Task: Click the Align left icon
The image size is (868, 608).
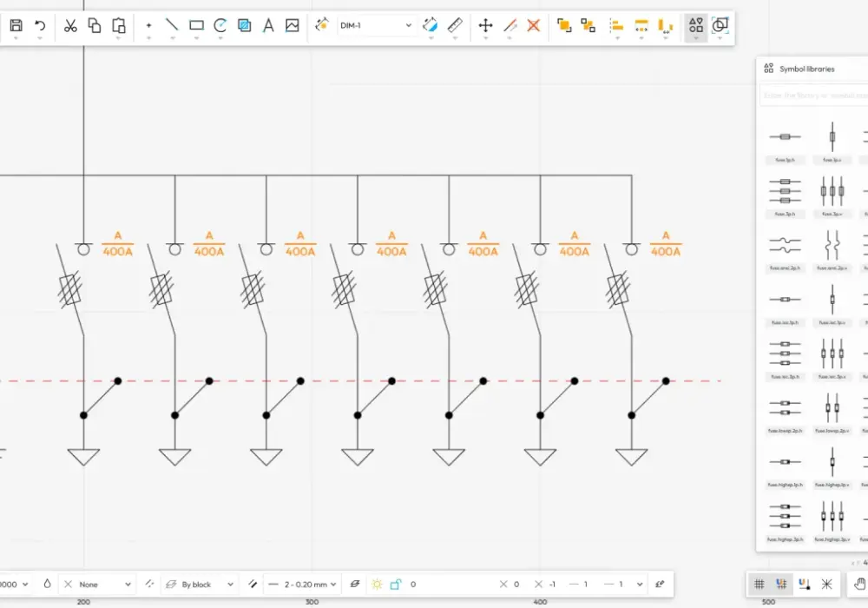Action: 616,25
